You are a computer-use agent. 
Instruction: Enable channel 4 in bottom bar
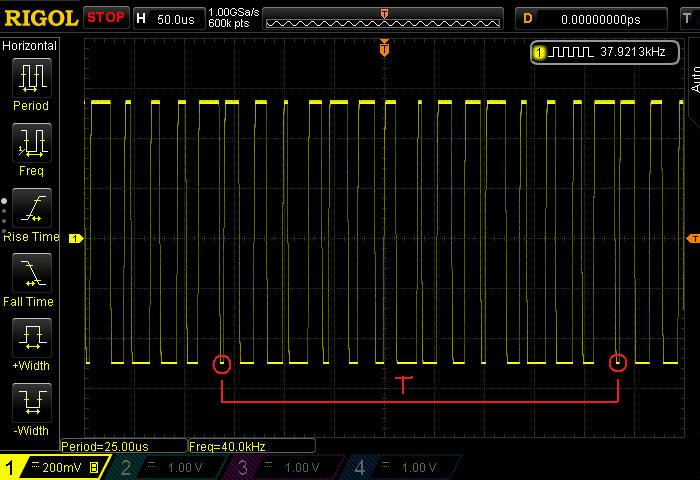click(x=402, y=467)
